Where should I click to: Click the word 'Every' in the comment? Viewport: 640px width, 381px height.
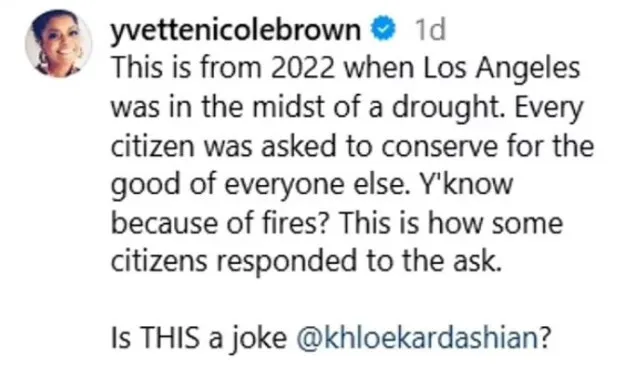point(549,108)
